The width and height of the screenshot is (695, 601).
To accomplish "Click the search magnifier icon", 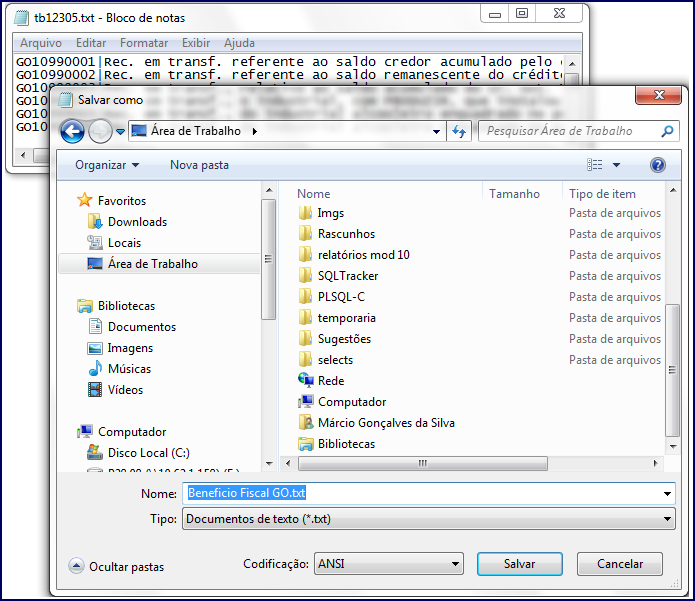I will coord(667,131).
